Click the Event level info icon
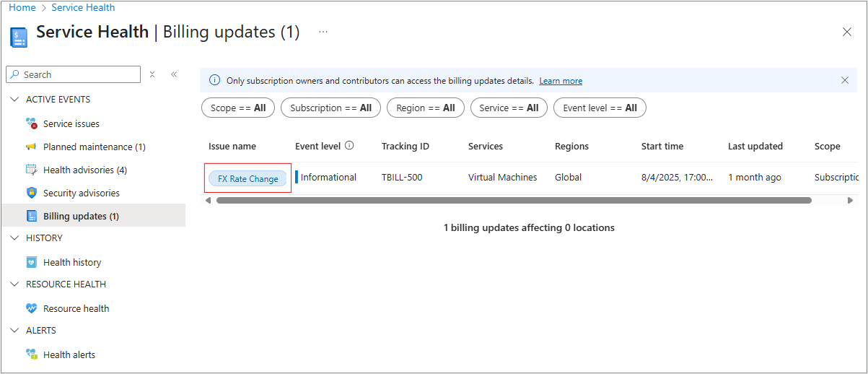Viewport: 868px width, 374px height. [x=349, y=146]
